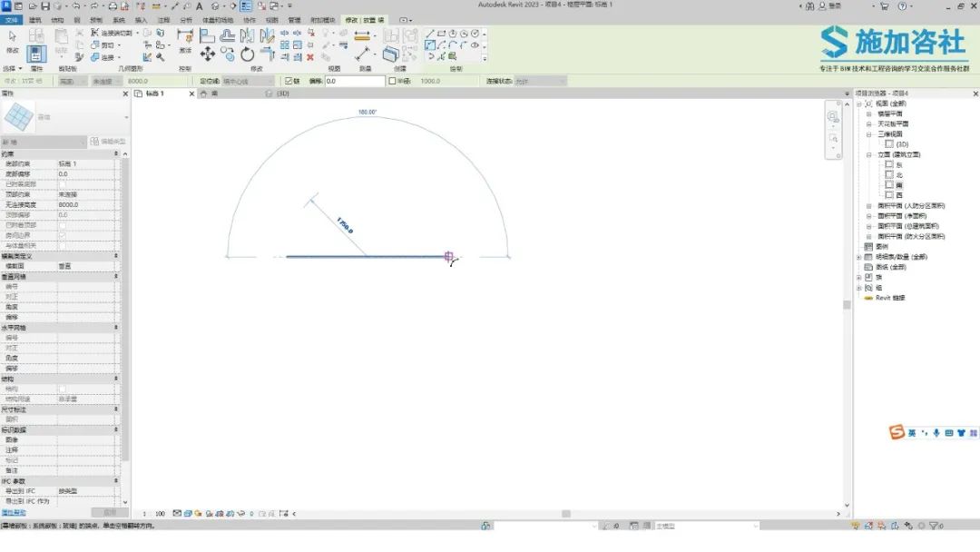The height and width of the screenshot is (552, 980).
Task: Switch to the Insert ribbon tab
Action: pyautogui.click(x=142, y=21)
